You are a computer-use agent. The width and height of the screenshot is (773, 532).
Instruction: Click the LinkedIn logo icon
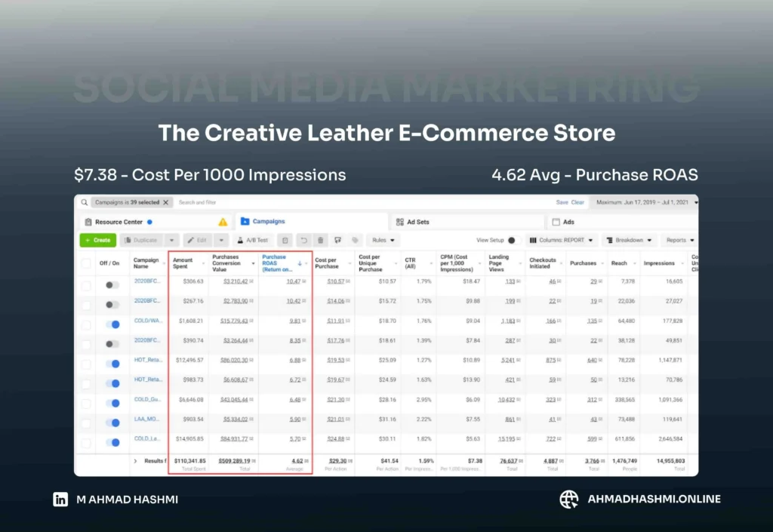click(60, 499)
